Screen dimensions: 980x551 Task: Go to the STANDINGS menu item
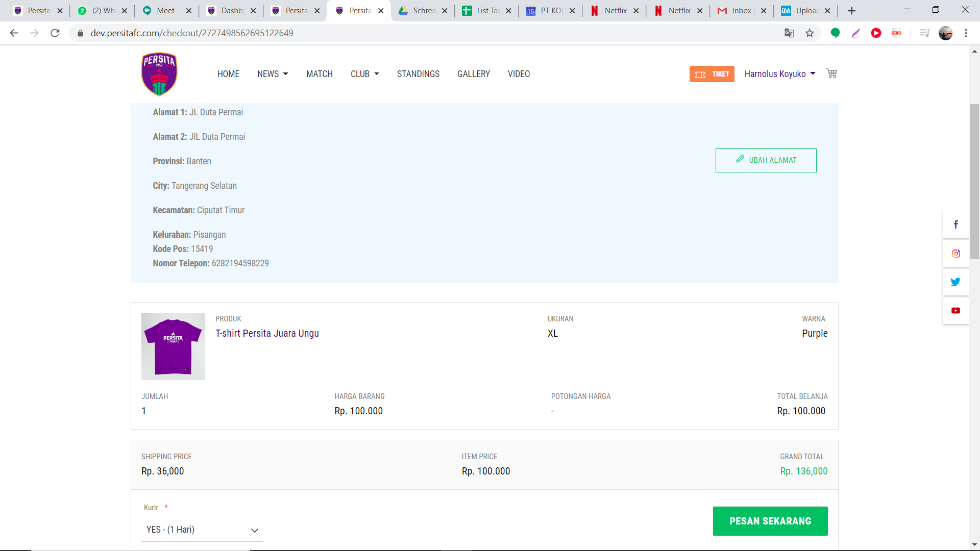click(418, 74)
